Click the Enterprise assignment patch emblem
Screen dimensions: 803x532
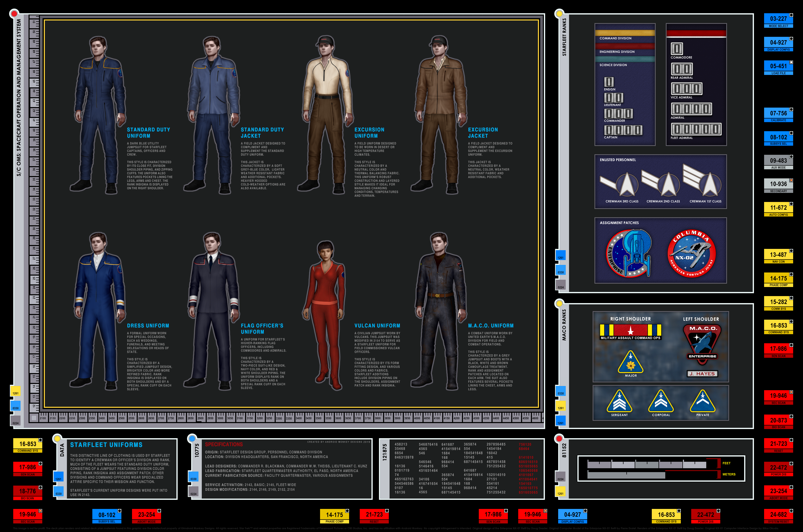tap(629, 253)
